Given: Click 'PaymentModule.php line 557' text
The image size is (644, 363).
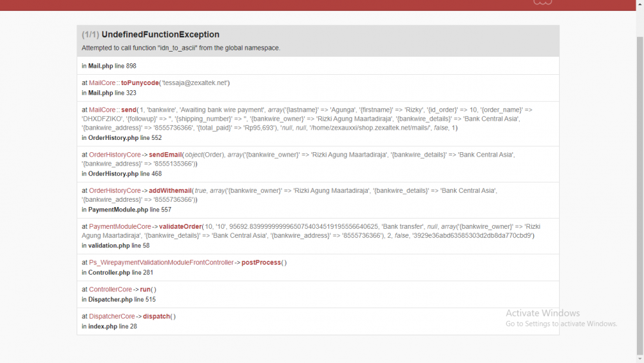Looking at the screenshot, I should 130,210.
